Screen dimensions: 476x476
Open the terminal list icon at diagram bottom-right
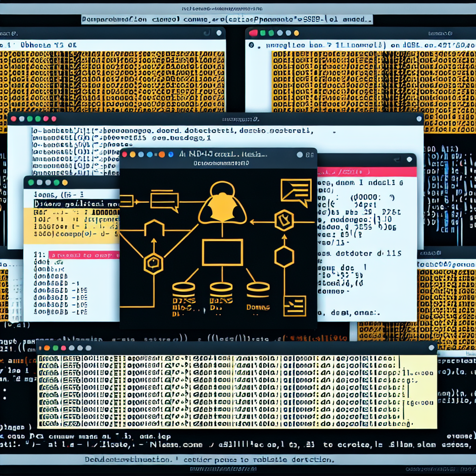[294, 305]
